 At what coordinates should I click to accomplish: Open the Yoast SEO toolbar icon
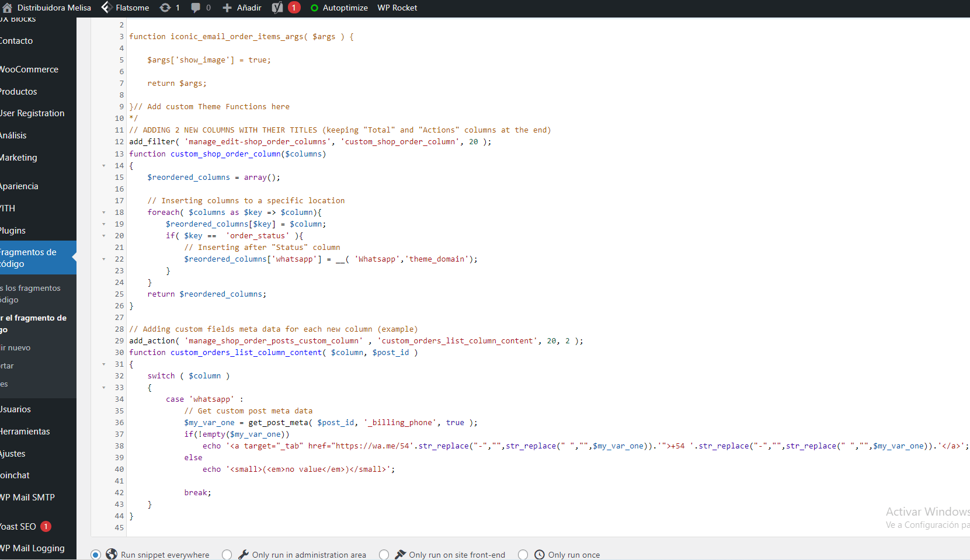coord(277,8)
